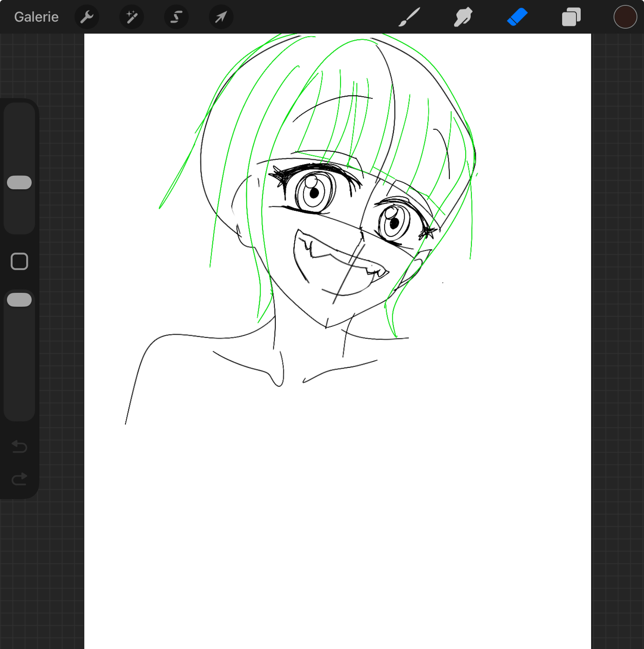This screenshot has height=649, width=644.
Task: Activate the Transform arrow tool
Action: point(221,17)
